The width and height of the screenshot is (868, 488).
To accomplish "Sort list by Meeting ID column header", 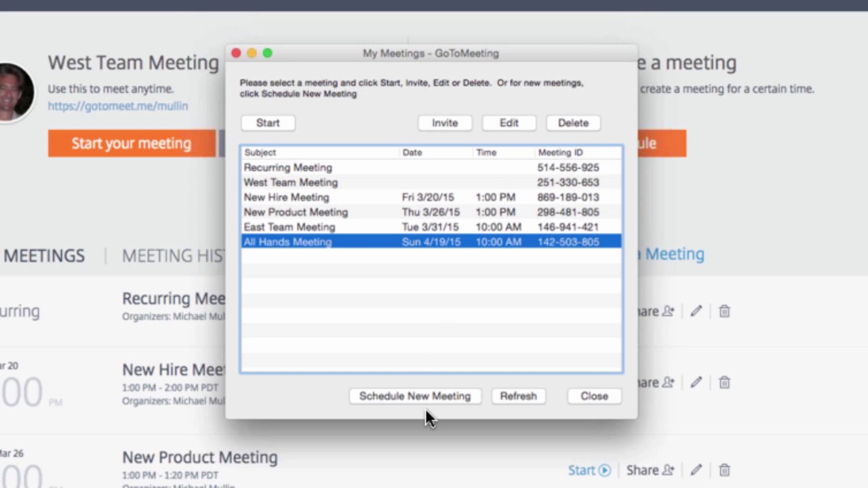I will [x=578, y=152].
